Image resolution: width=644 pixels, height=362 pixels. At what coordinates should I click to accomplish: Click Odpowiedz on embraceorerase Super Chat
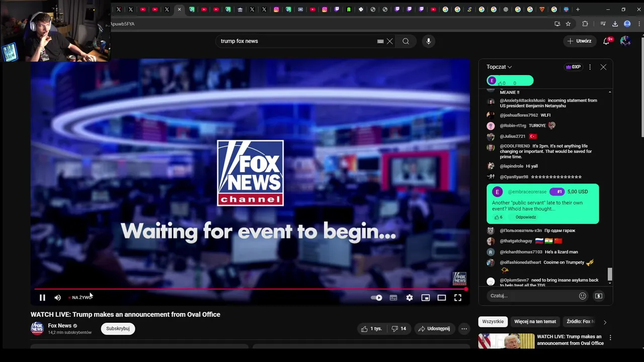(525, 217)
